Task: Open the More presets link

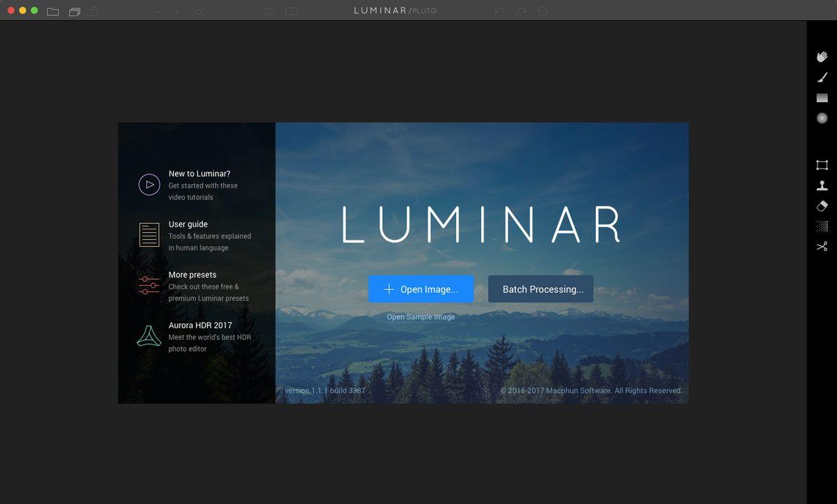Action: (x=193, y=275)
